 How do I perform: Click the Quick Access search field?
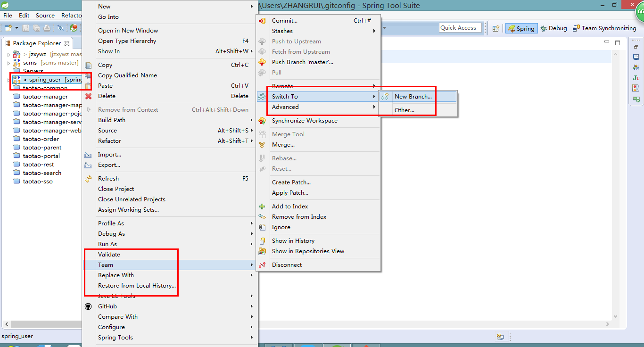click(460, 28)
